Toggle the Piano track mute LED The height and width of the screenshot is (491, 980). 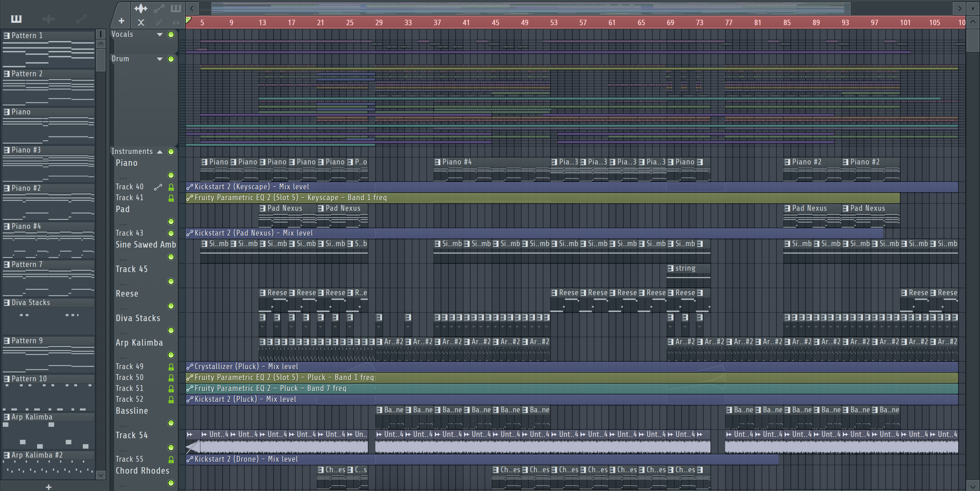pyautogui.click(x=171, y=175)
